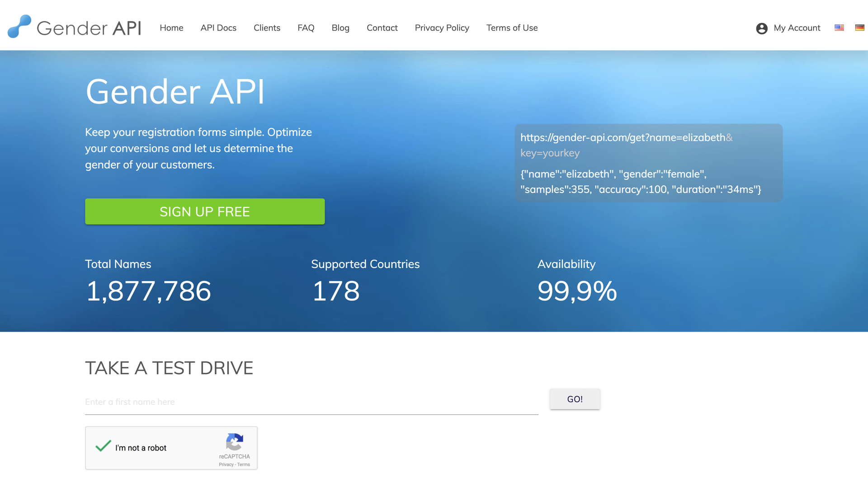868x488 pixels.
Task: Open the FAQ page
Action: click(x=306, y=28)
